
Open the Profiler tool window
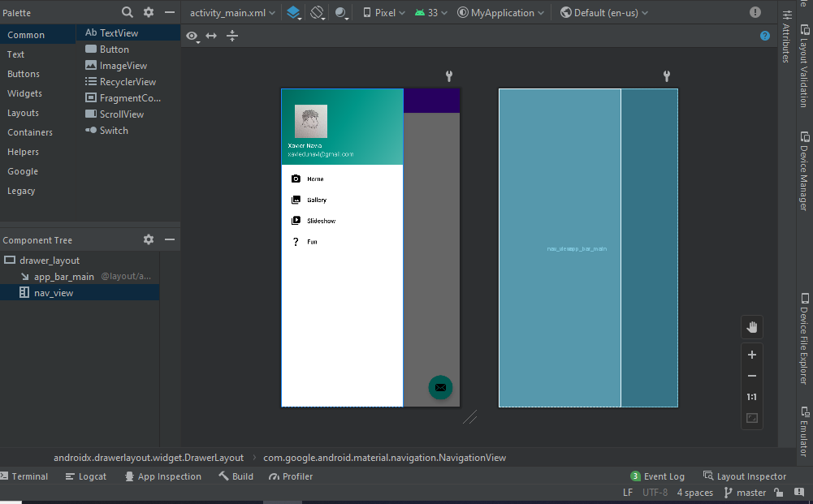(290, 476)
